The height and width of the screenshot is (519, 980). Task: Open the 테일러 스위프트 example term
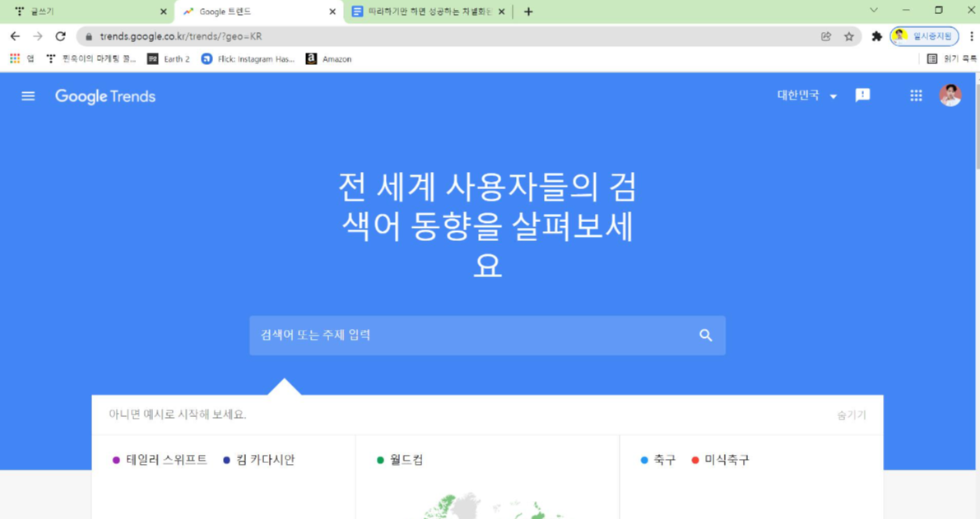coord(160,460)
